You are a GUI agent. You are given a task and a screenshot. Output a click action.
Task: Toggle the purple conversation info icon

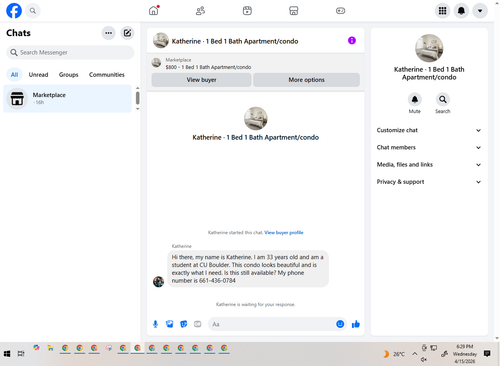click(x=352, y=41)
